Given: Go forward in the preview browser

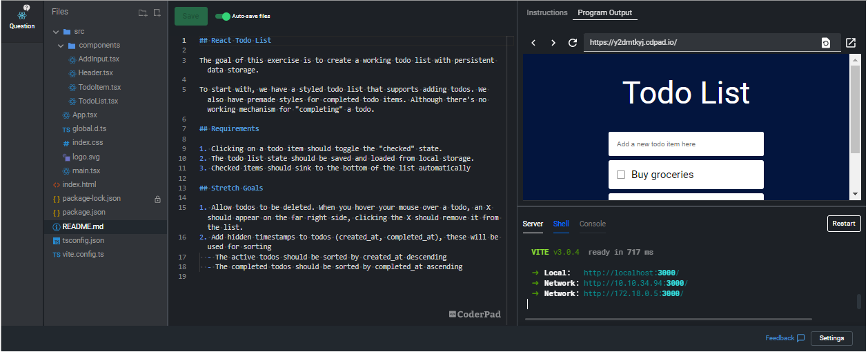Looking at the screenshot, I should pos(553,43).
